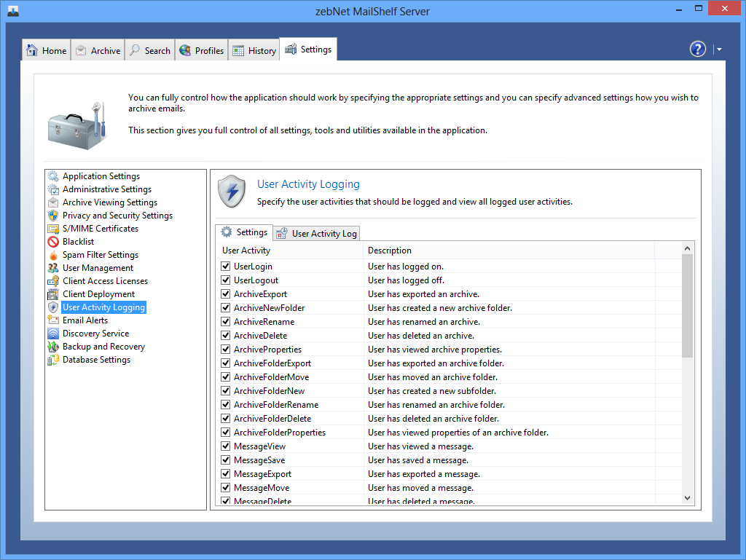Toggle the ArchiveDelete logging checkbox

point(226,336)
